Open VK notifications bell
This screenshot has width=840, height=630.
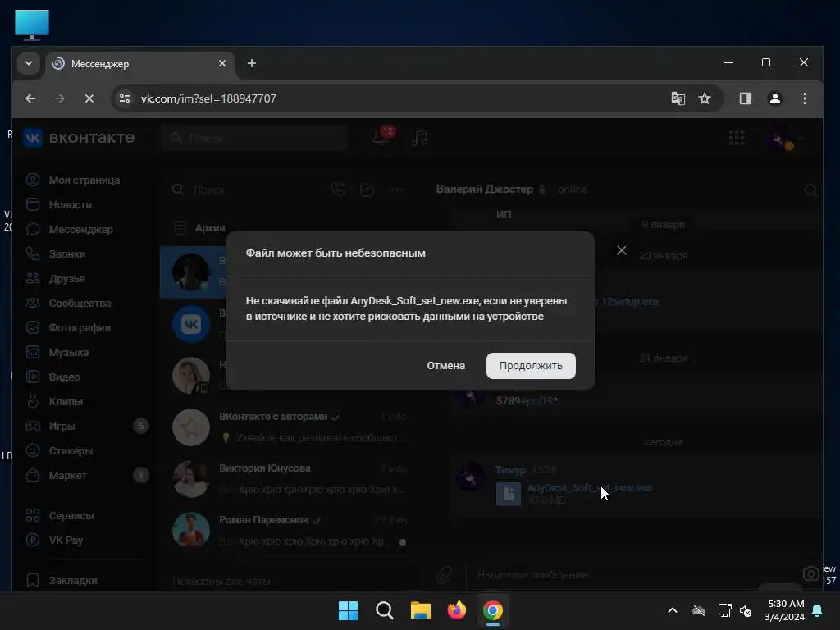[381, 138]
